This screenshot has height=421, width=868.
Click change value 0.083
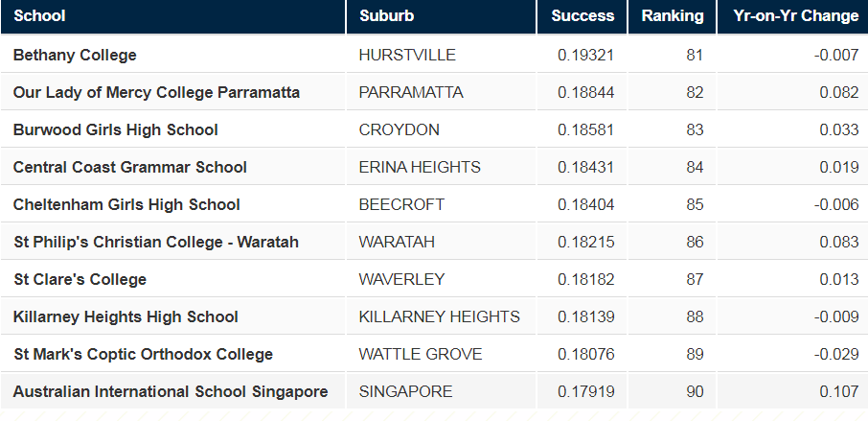click(839, 242)
